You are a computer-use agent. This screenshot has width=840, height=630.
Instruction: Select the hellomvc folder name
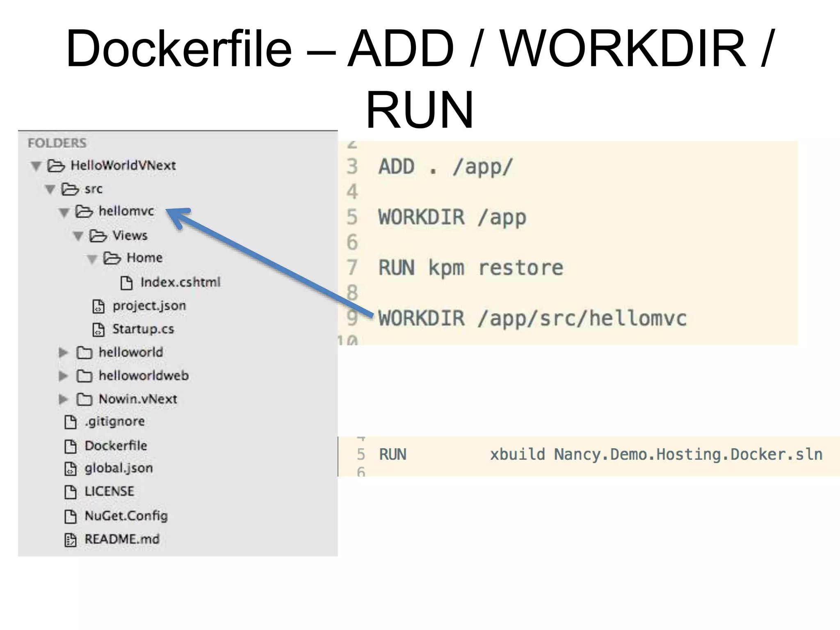pos(126,211)
